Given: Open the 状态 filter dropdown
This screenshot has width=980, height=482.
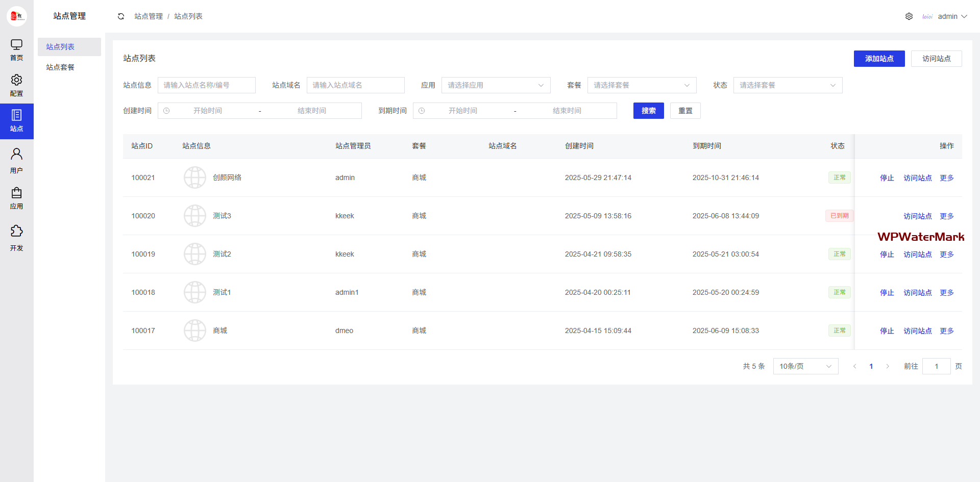Looking at the screenshot, I should 788,85.
